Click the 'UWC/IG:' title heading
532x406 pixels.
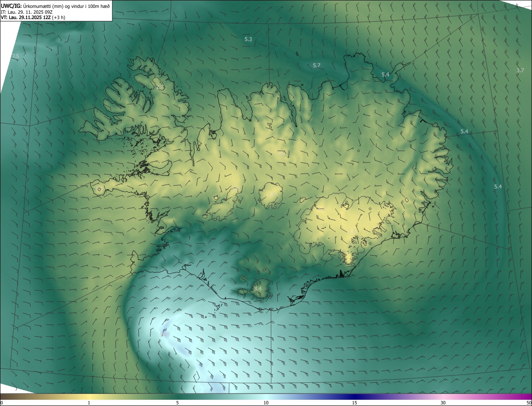pyautogui.click(x=11, y=5)
